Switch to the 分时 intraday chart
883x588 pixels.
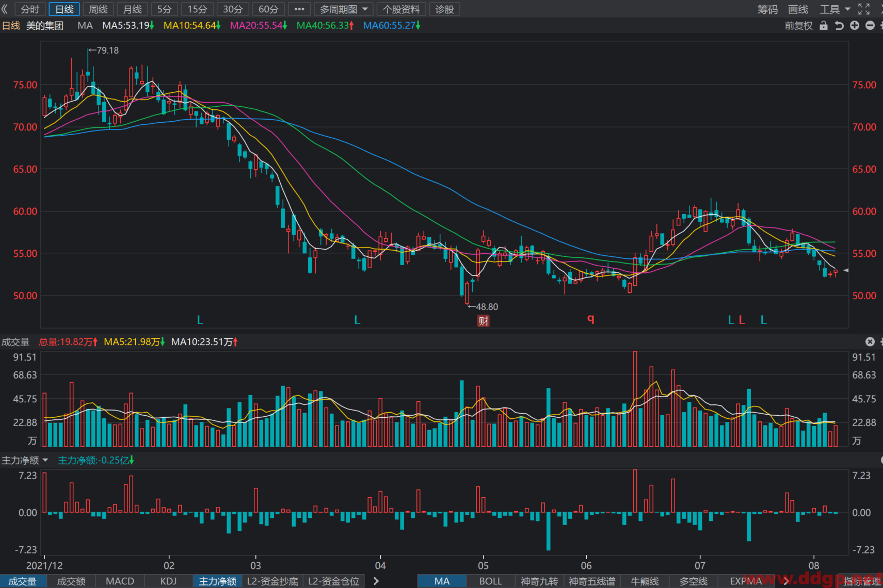[30, 9]
